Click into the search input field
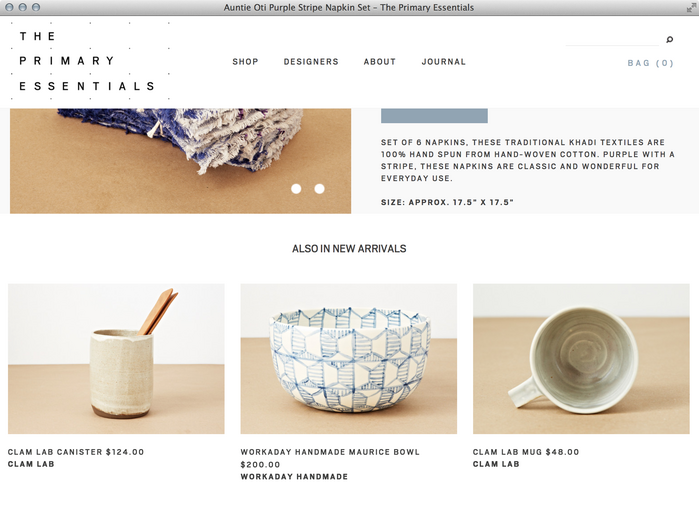Screen dimensions: 699x518 [x=613, y=40]
